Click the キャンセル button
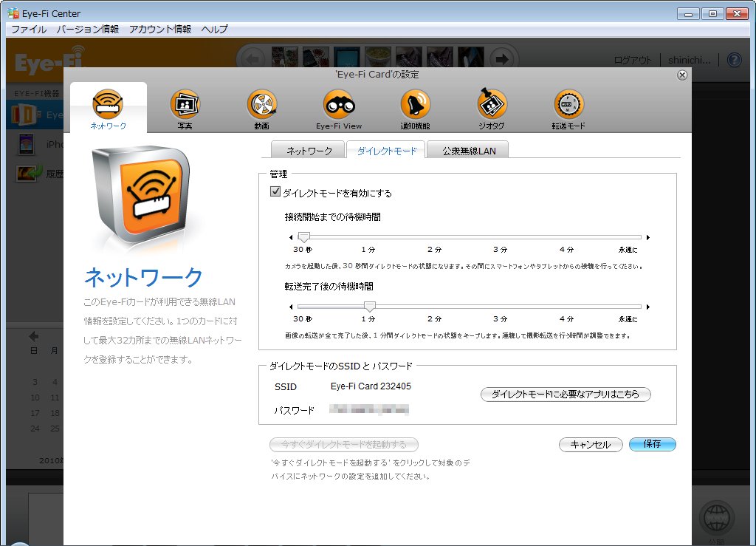 coord(591,444)
